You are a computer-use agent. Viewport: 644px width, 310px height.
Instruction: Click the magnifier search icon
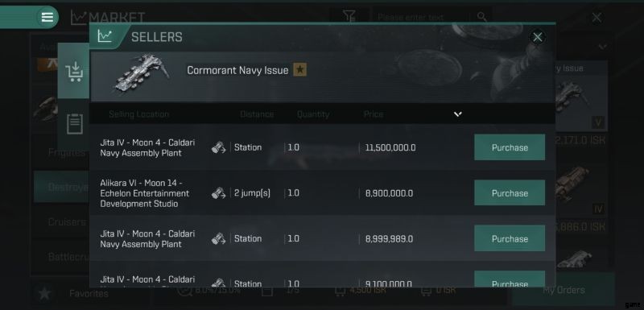point(481,17)
